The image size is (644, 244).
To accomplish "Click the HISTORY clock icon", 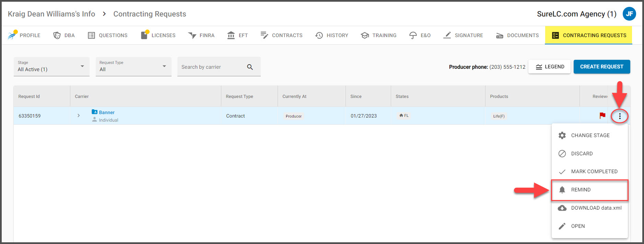I will click(x=319, y=35).
